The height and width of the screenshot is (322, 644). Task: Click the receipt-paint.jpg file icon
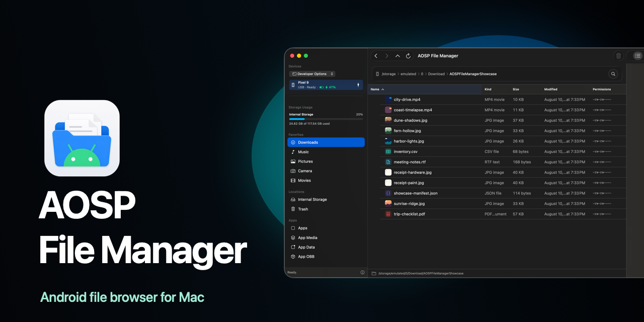pos(388,183)
